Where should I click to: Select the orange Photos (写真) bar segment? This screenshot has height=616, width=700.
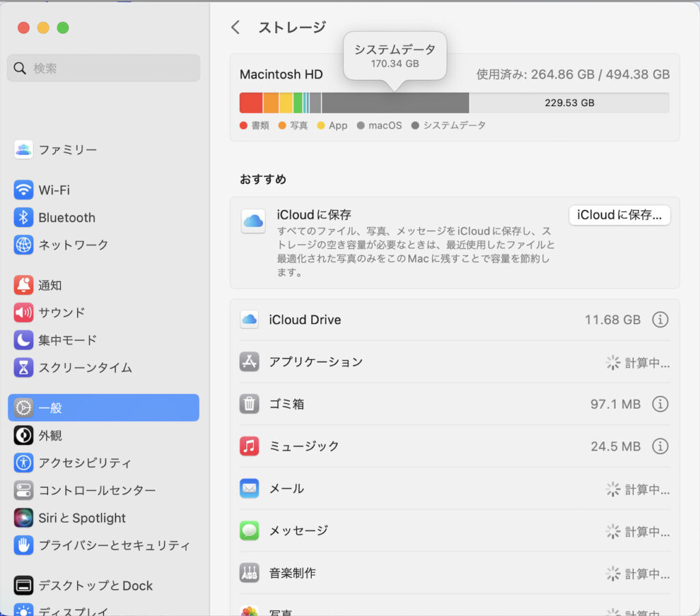[x=271, y=103]
